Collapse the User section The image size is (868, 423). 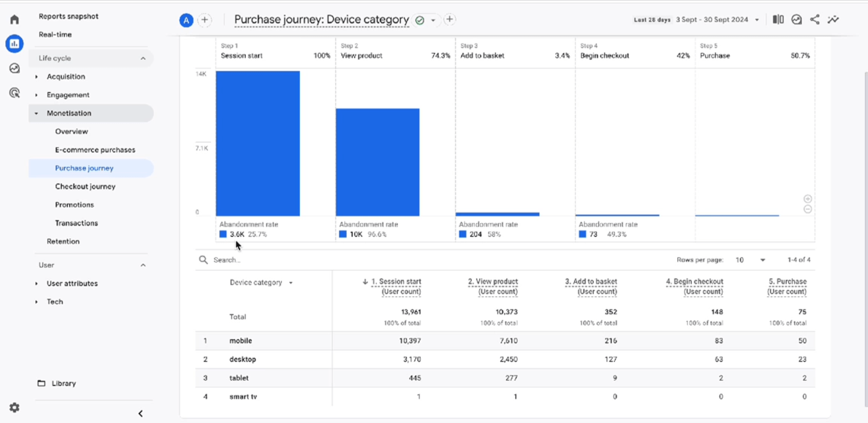(143, 265)
